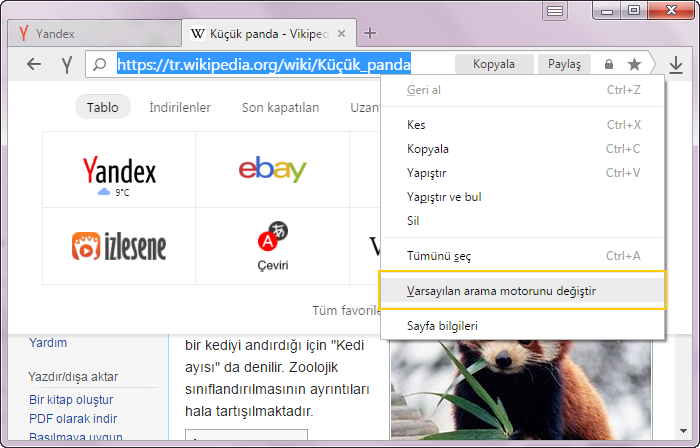700x448 pixels.
Task: Open the Son kapatılan section
Action: 280,108
